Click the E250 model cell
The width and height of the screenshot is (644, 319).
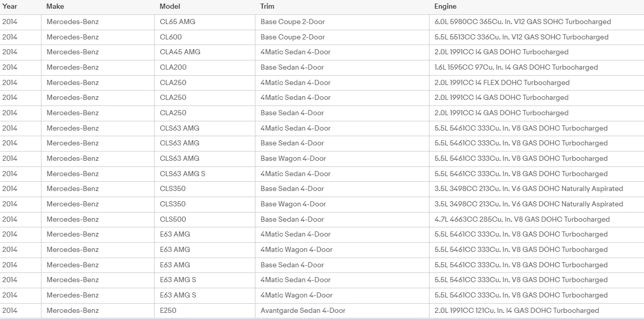[205, 310]
